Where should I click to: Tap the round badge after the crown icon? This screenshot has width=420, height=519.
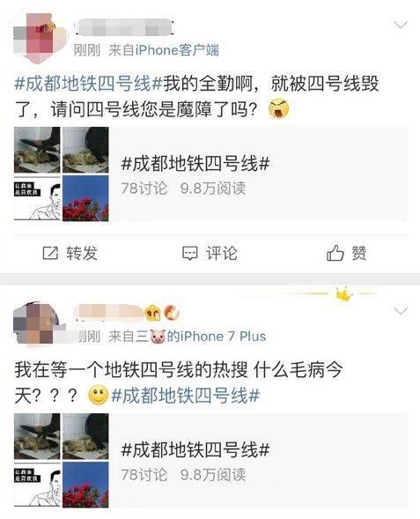172,313
